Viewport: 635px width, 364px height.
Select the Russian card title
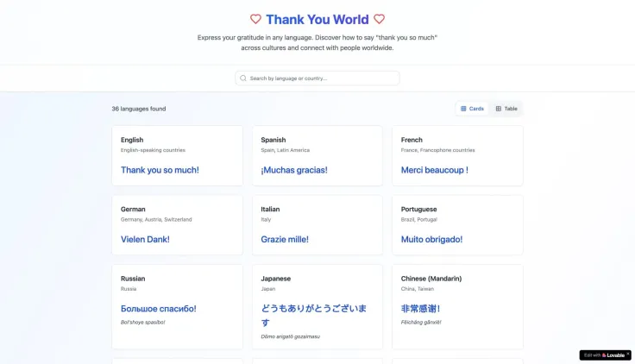[x=133, y=279]
